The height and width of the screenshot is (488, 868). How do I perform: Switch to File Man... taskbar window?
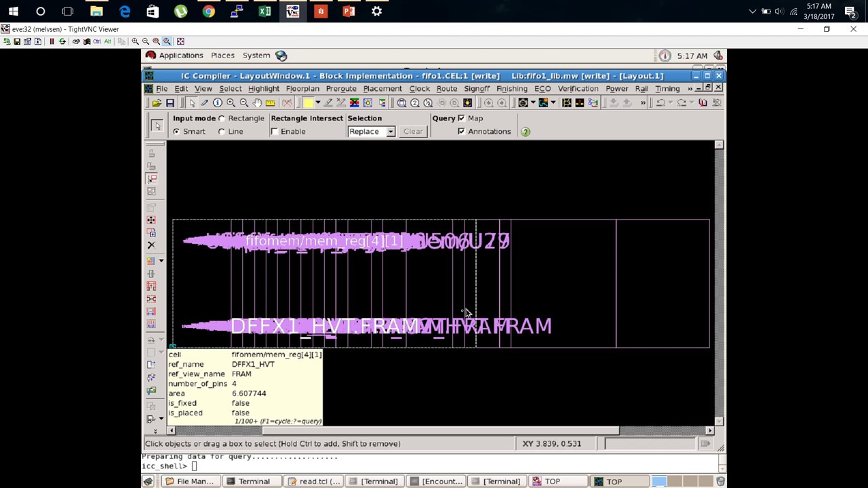click(x=189, y=481)
